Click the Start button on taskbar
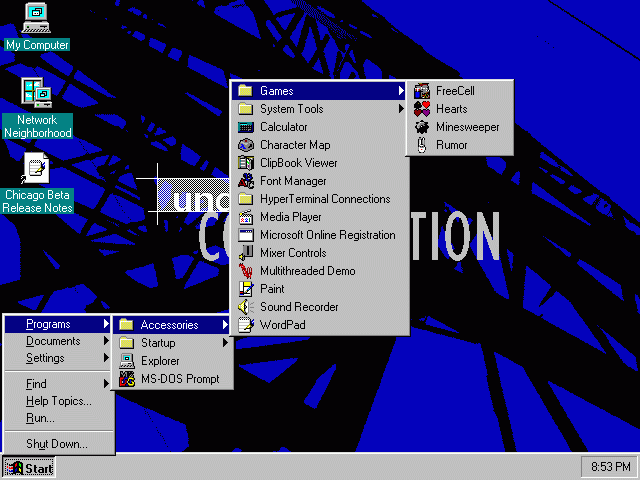Screen dimensions: 640x480 point(29,468)
